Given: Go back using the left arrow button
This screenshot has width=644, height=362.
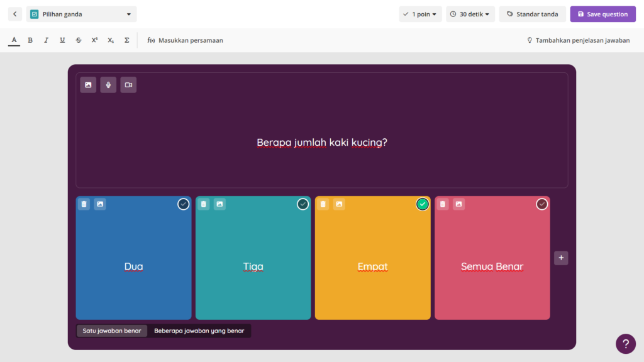Looking at the screenshot, I should [15, 14].
